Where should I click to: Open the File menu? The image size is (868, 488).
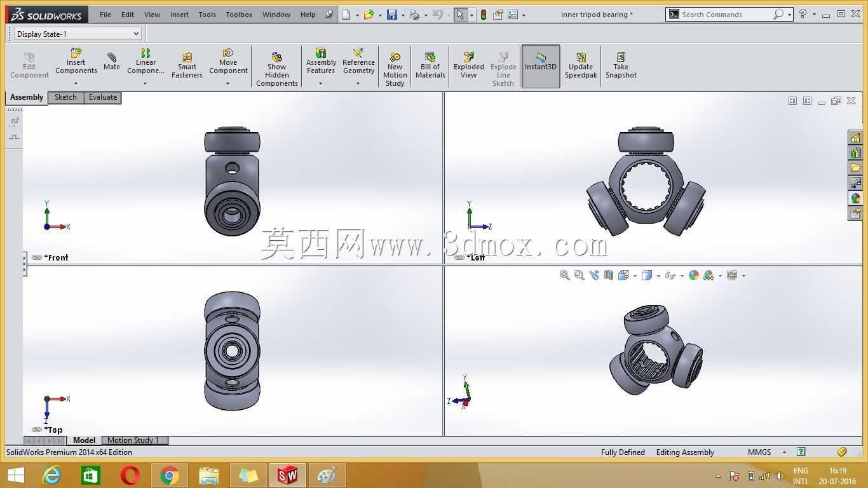tap(105, 14)
